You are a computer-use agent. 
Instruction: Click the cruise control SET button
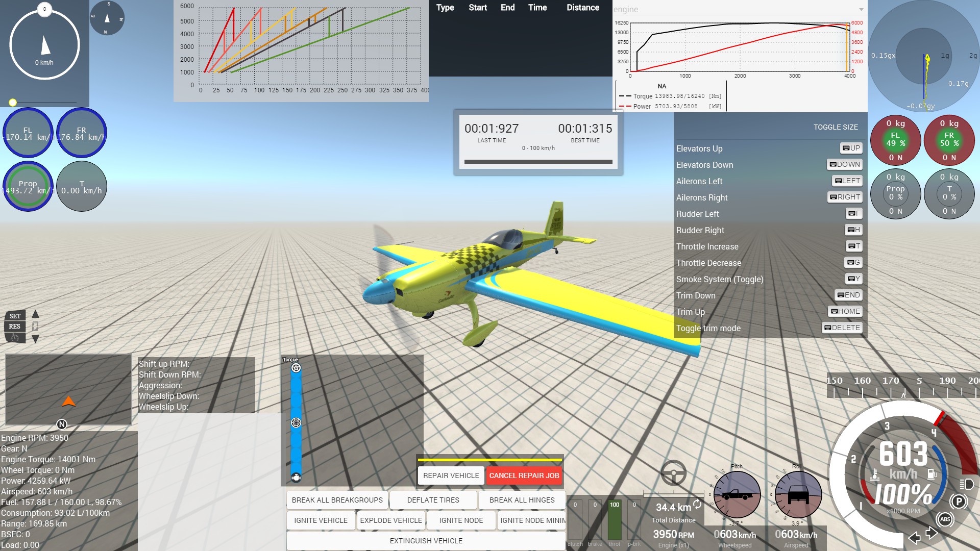point(15,316)
